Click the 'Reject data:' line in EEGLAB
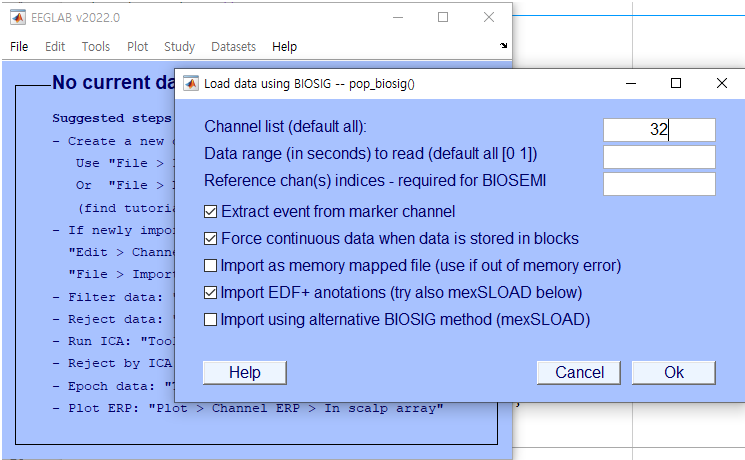The width and height of the screenshot is (745, 460). pyautogui.click(x=114, y=319)
